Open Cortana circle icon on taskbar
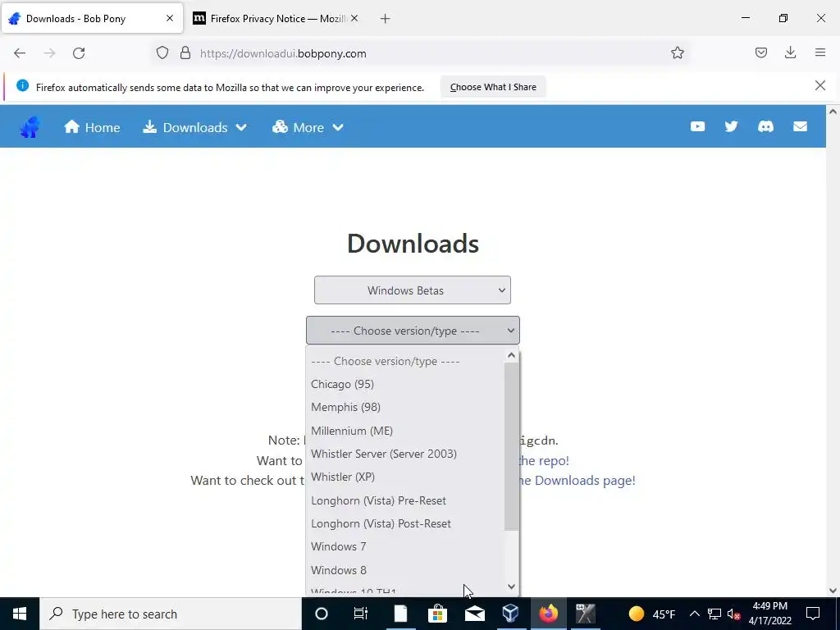The image size is (840, 630). point(322,614)
